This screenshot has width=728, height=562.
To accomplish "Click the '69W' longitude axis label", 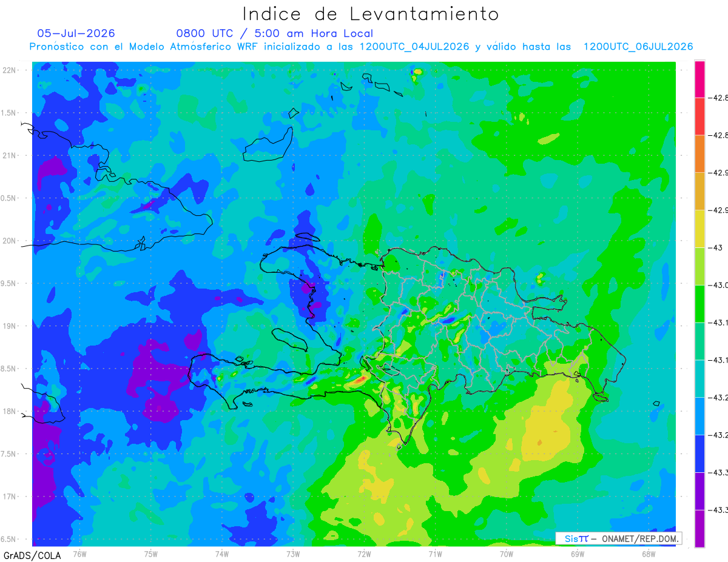I will pos(577,554).
